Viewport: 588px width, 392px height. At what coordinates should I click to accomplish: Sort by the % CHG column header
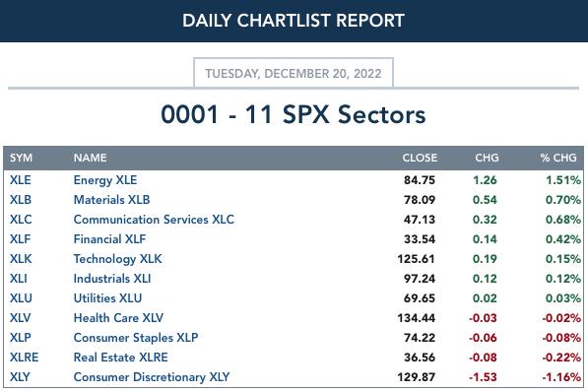[558, 158]
